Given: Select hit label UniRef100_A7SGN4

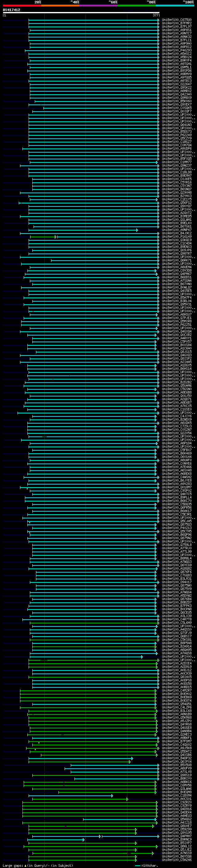Looking at the screenshot, I should (x=177, y=281).
